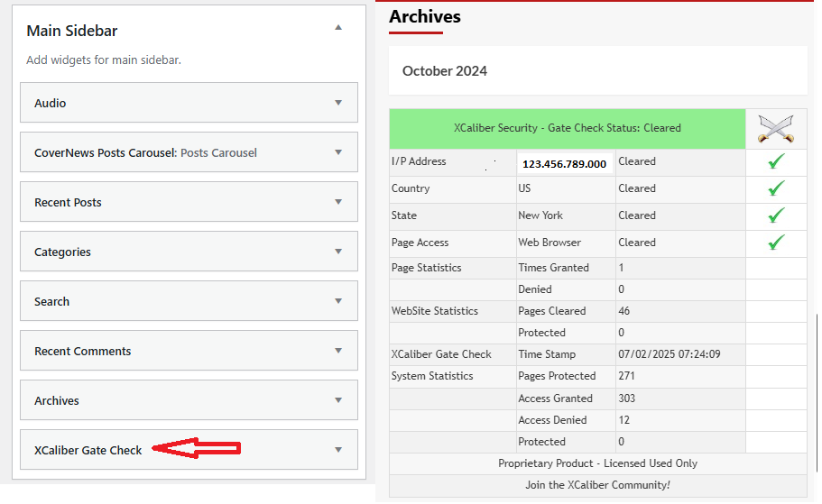Click Join the XCaliber Community link
This screenshot has width=822, height=504.
point(597,485)
